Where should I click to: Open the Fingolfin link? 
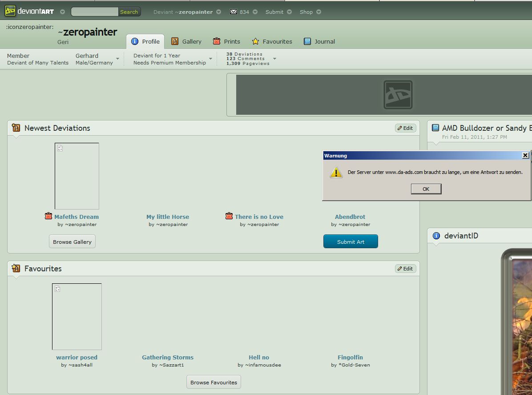point(350,357)
